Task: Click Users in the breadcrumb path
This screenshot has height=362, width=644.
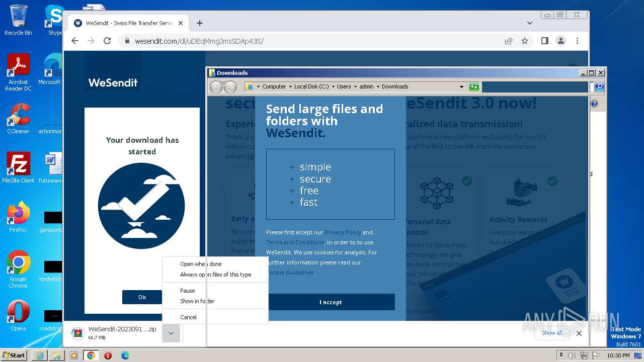Action: click(344, 86)
